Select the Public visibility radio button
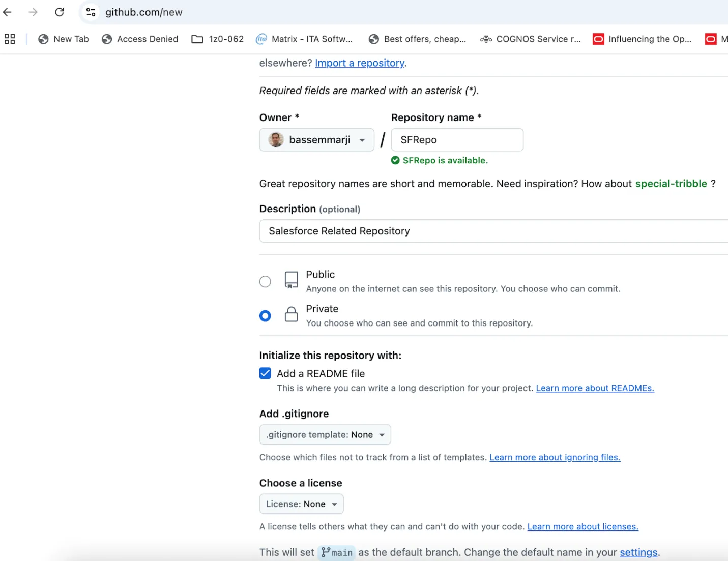 [x=265, y=281]
